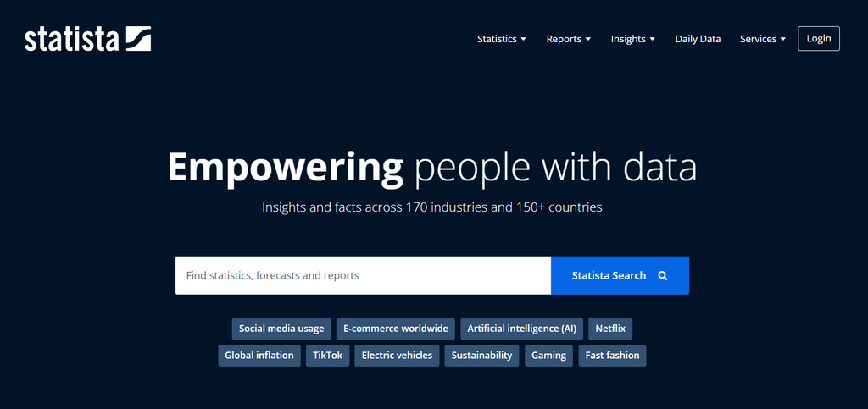The width and height of the screenshot is (868, 409).
Task: Open the Fast fashion topic
Action: pyautogui.click(x=612, y=356)
